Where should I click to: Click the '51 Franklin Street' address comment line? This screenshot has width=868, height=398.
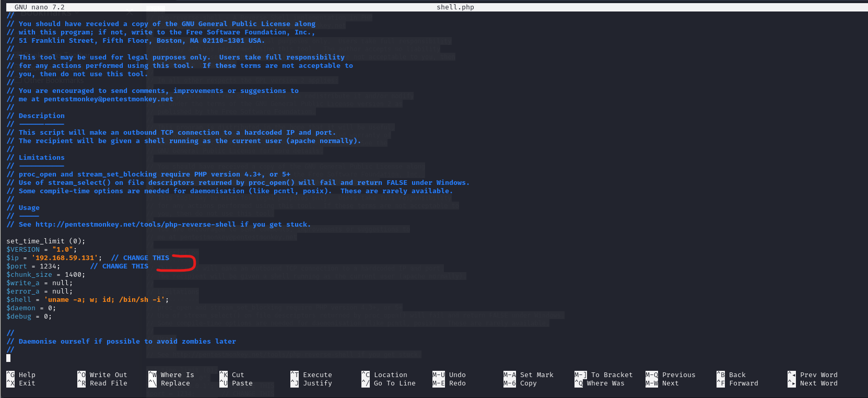point(136,41)
